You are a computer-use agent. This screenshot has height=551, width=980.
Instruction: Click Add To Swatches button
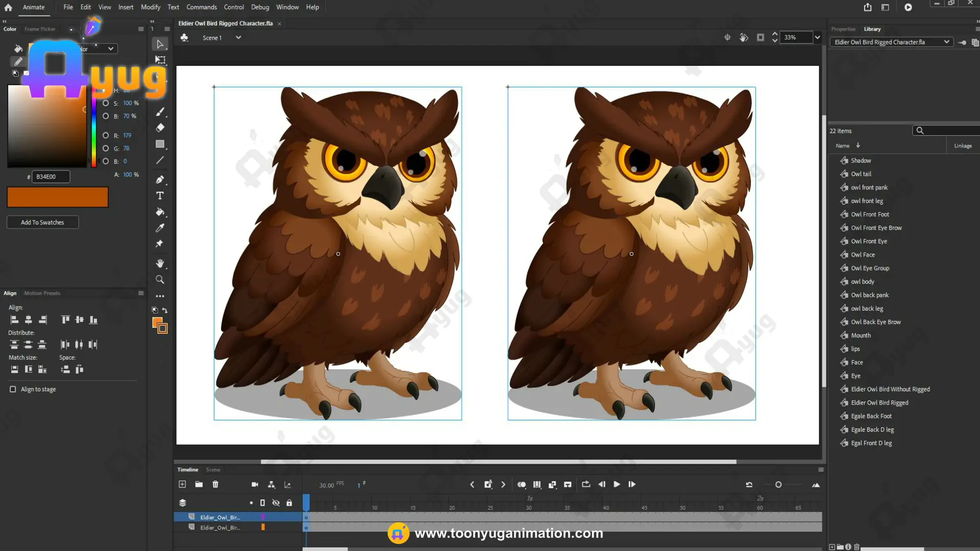pyautogui.click(x=42, y=222)
